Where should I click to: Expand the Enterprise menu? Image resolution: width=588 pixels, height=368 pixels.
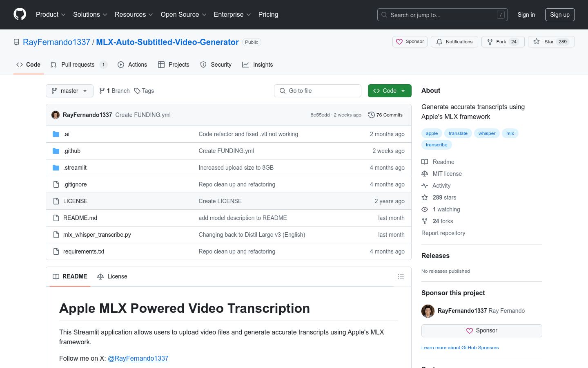tap(232, 15)
